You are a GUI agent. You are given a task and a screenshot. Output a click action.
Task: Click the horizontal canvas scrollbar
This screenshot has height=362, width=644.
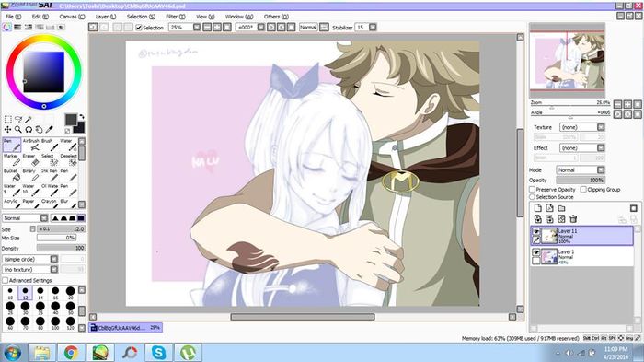(303, 317)
